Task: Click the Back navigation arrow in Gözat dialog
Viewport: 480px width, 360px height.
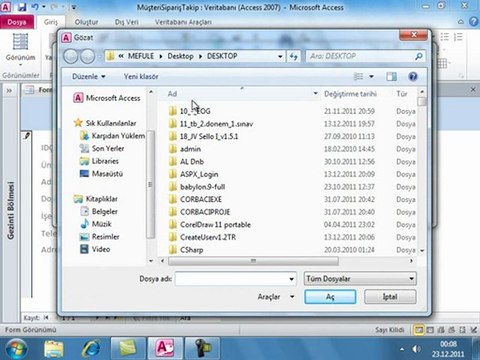Action: [x=71, y=56]
